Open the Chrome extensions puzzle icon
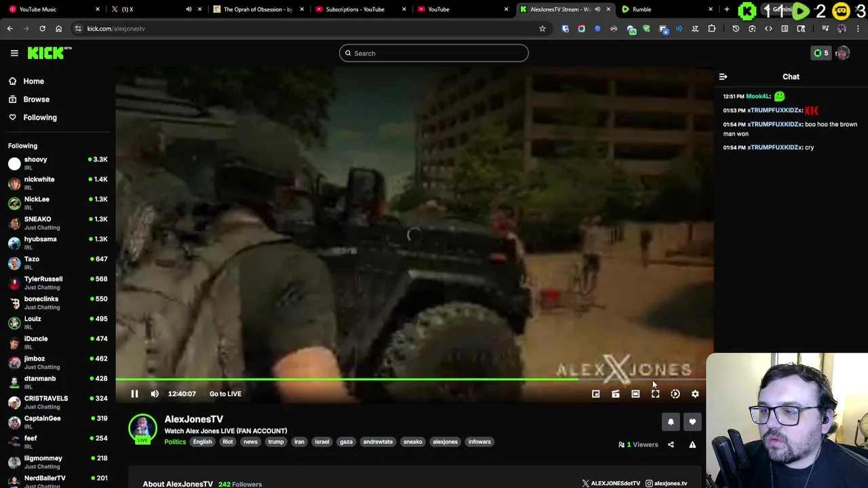This screenshot has height=488, width=868. tap(711, 28)
